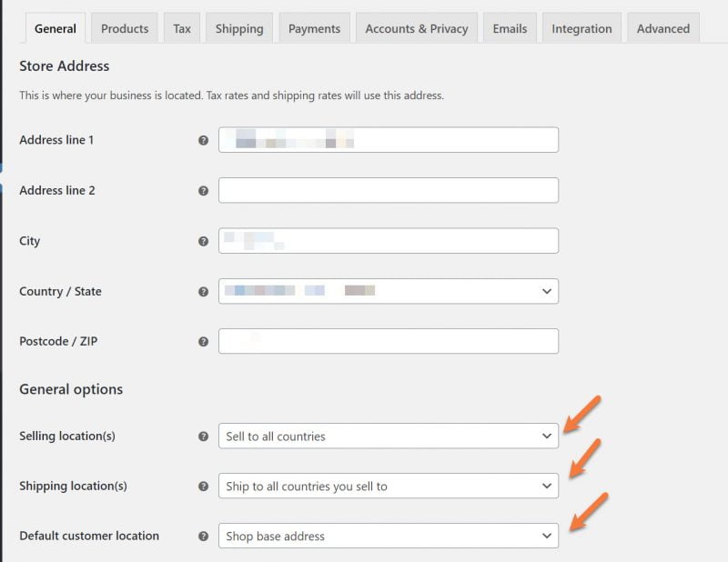Screen dimensions: 728x562
Task: View the Selling location(s) help tooltip
Action: pyautogui.click(x=204, y=437)
